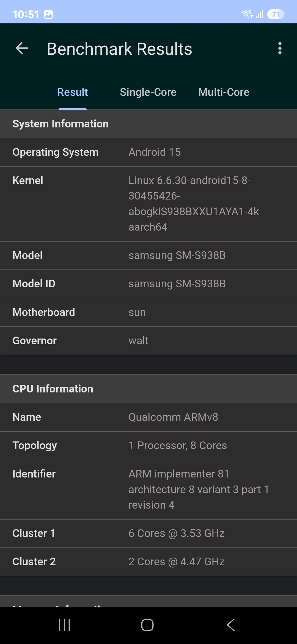Tap the Motherboard sun row
297x644 pixels.
148,312
